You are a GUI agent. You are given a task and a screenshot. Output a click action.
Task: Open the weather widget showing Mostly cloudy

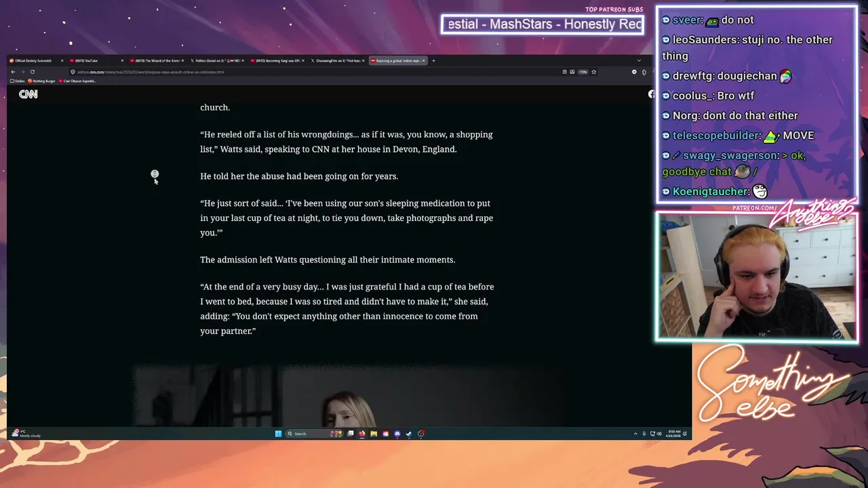coord(26,434)
